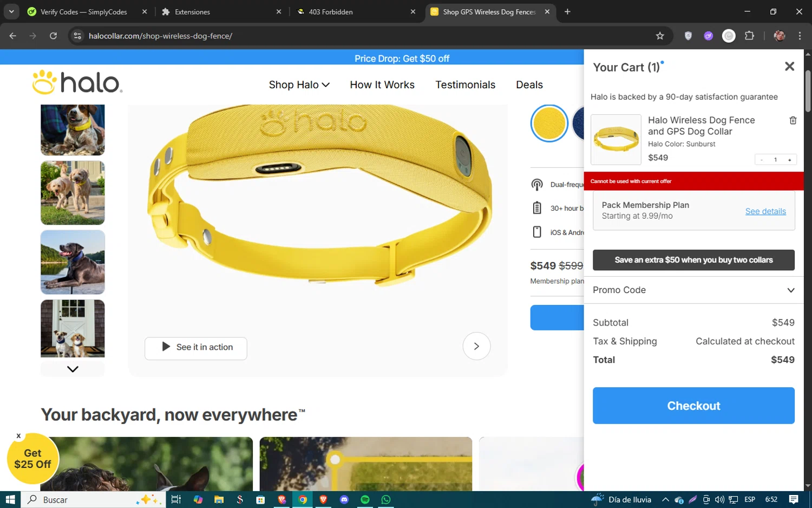View site information icon in address bar
Screen dimensions: 812x508
[77, 36]
